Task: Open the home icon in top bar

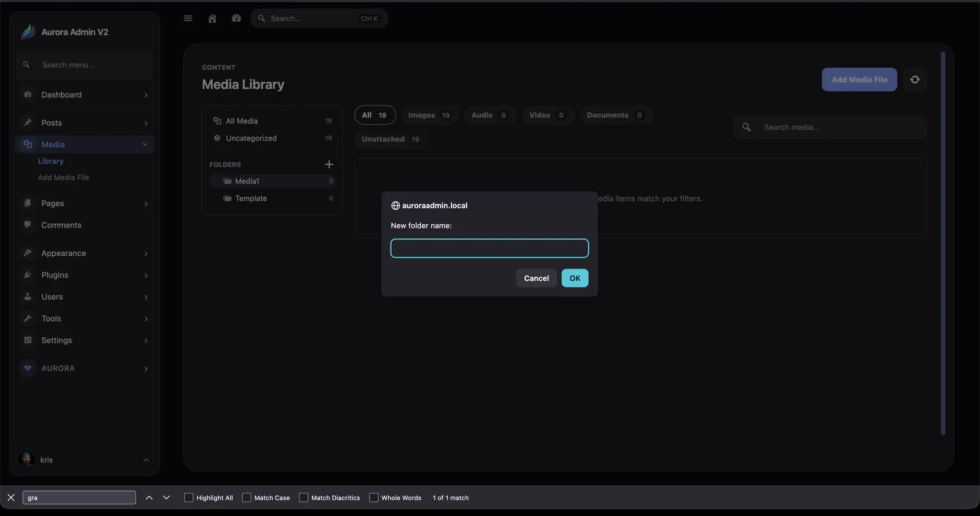Action: pyautogui.click(x=212, y=19)
